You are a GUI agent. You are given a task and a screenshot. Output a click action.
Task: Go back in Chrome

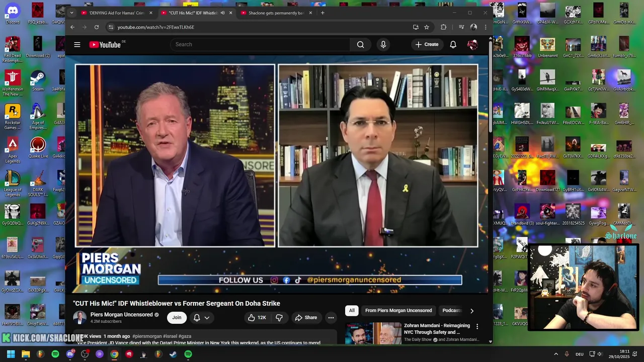point(72,27)
